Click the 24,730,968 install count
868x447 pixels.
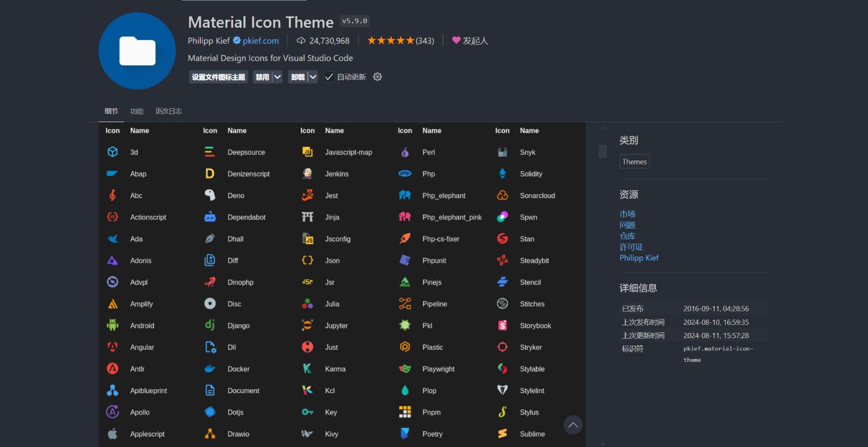pos(329,41)
